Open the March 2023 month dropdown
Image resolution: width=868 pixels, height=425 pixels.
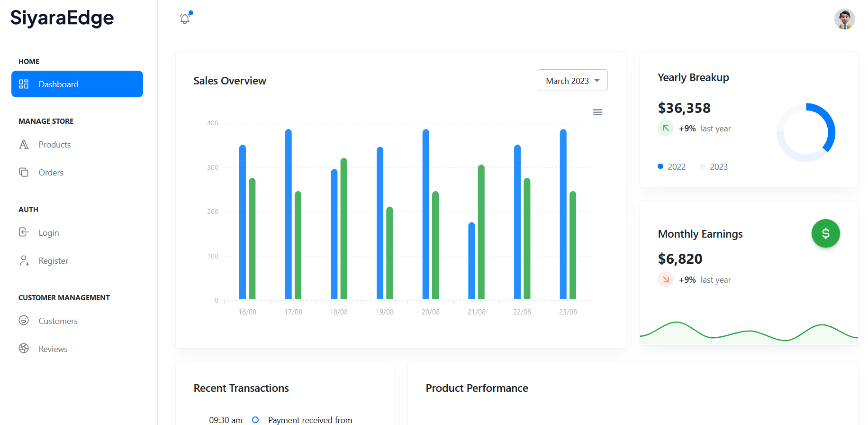click(572, 81)
